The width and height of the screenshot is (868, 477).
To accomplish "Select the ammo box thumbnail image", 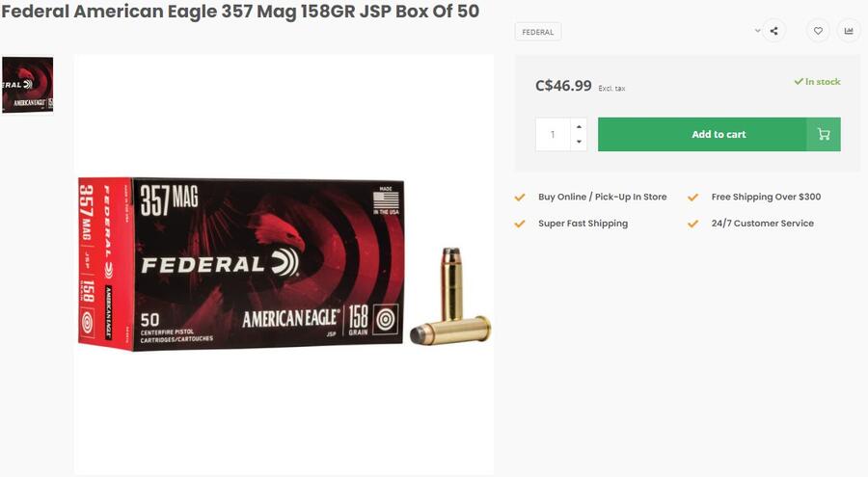I will (28, 85).
